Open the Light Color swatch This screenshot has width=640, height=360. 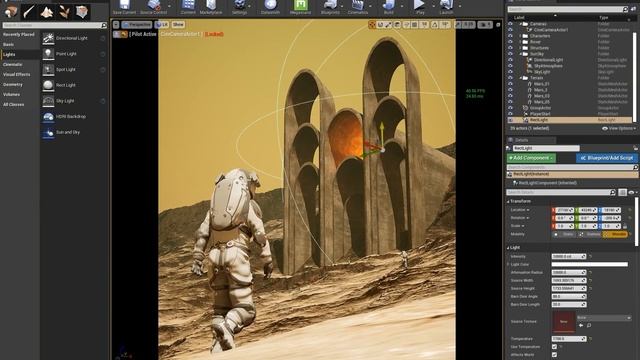pyautogui.click(x=589, y=264)
